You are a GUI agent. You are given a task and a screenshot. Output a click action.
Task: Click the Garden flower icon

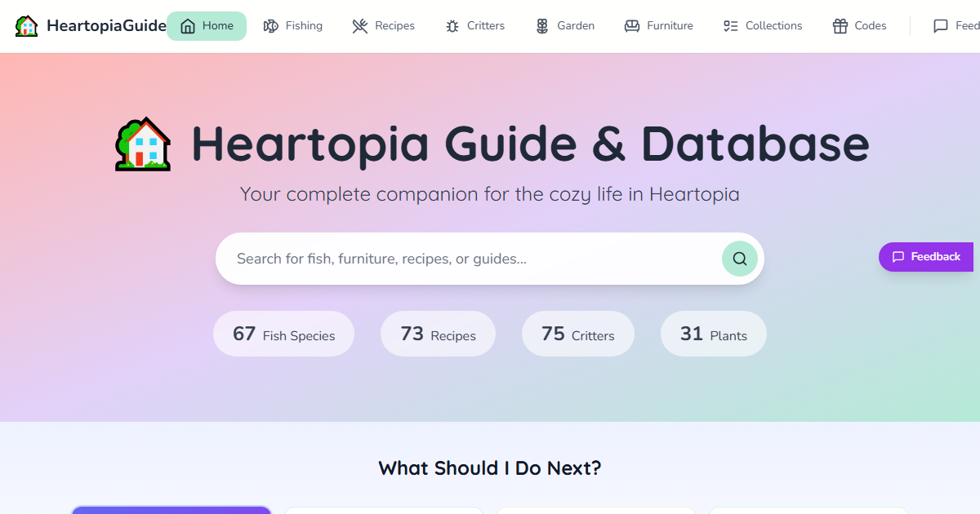541,25
